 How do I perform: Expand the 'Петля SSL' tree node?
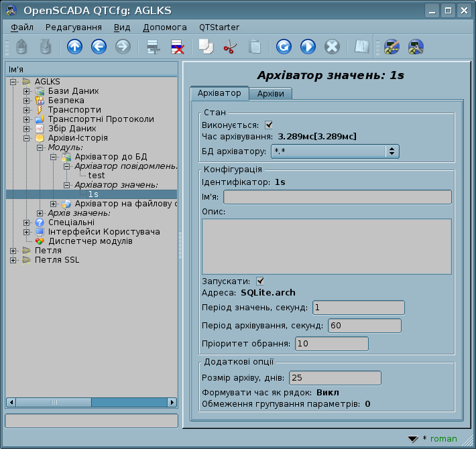point(13,260)
